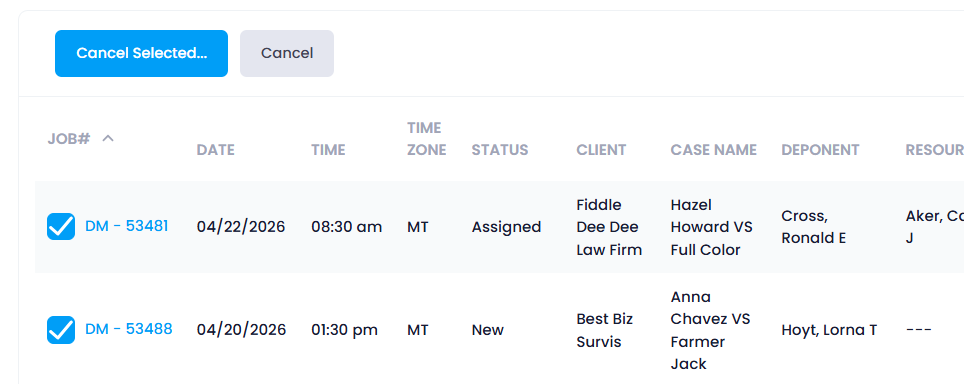Uncheck the checkbox for job DM - 53481

pyautogui.click(x=61, y=227)
